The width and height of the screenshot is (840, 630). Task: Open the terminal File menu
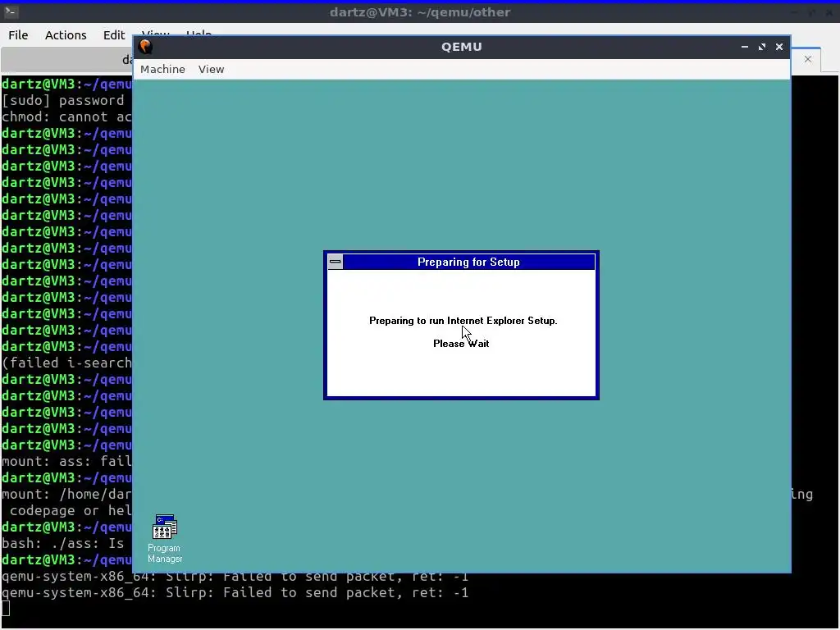[18, 34]
